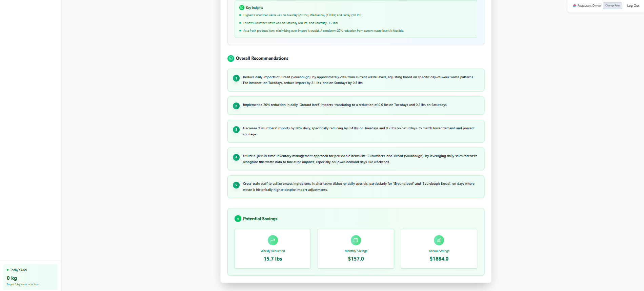Click the Key Insights heading
644x291 pixels.
click(254, 8)
